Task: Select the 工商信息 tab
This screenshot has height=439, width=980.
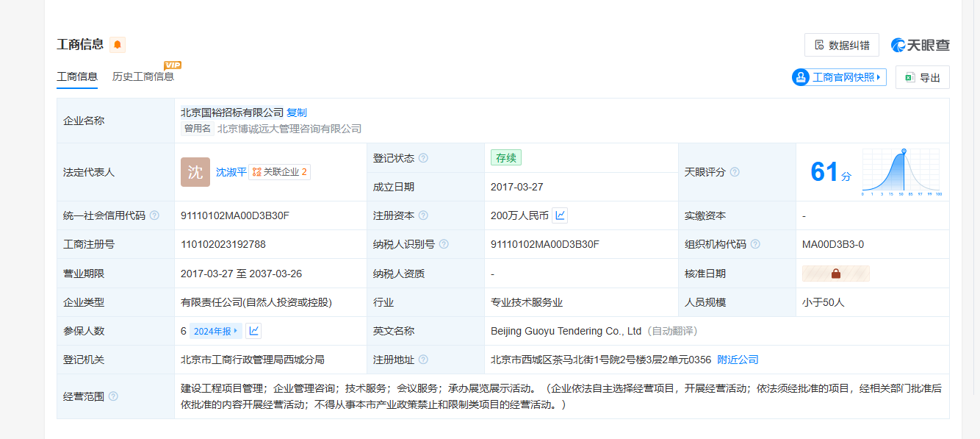Action: tap(77, 76)
